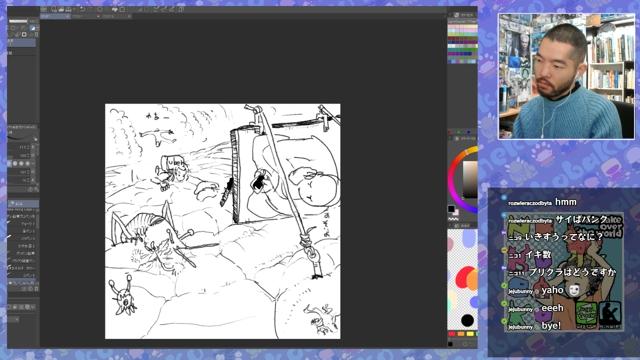The image size is (640, 360).
Task: Select the white square tool icon
Action: (24, 35)
